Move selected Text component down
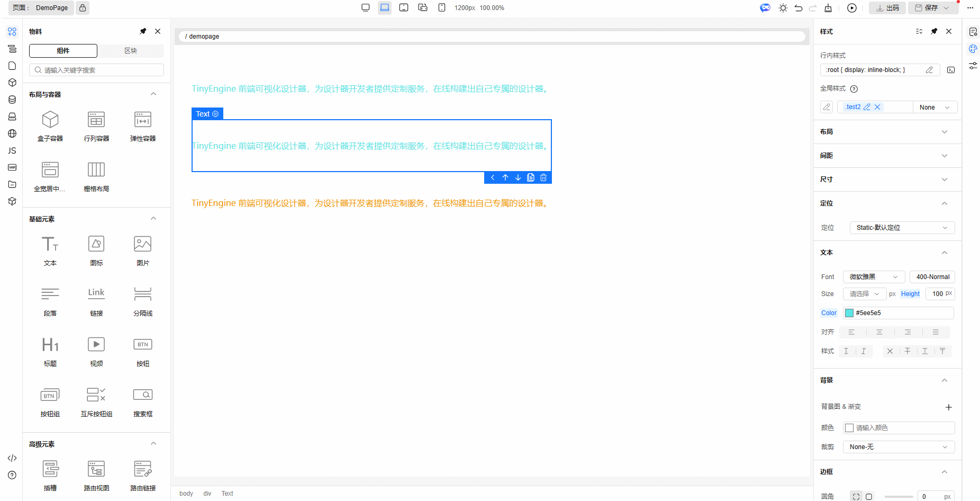 (x=518, y=177)
